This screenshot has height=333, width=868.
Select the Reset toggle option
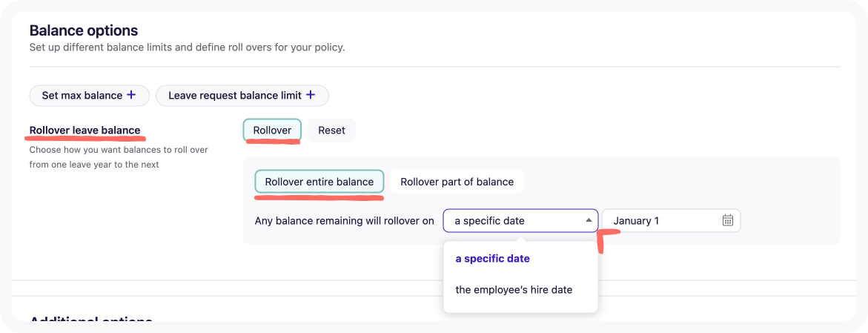point(331,131)
